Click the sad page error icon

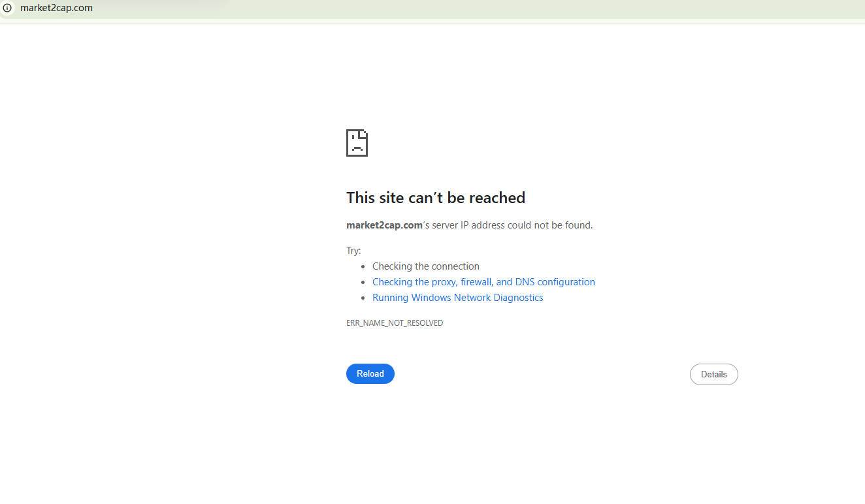[x=357, y=142]
